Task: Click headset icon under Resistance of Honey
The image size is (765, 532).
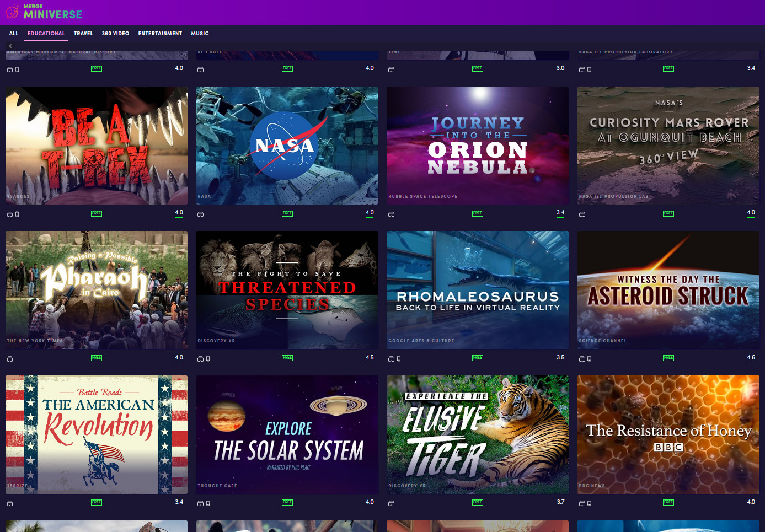Action: 582,503
